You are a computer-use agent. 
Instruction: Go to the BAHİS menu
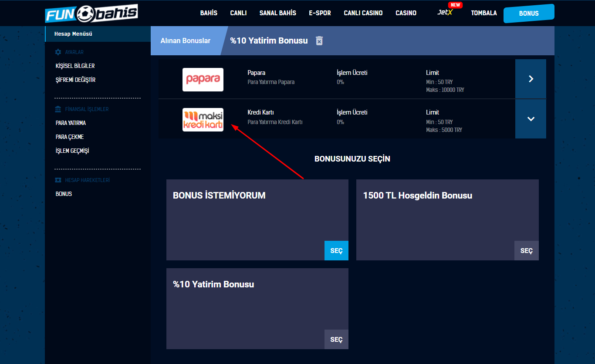coord(209,13)
